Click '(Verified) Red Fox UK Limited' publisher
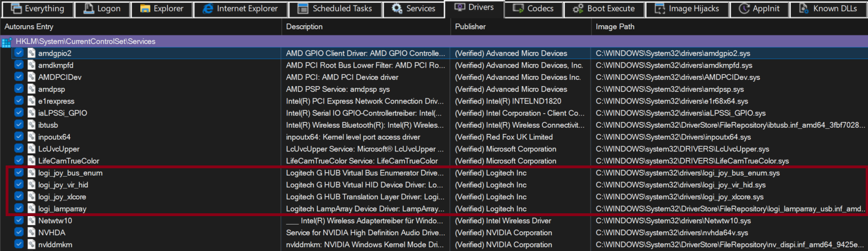The image size is (868, 251). [x=504, y=137]
